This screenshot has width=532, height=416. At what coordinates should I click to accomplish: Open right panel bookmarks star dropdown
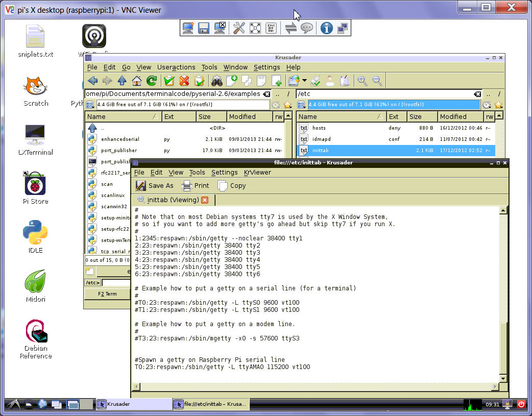(498, 105)
